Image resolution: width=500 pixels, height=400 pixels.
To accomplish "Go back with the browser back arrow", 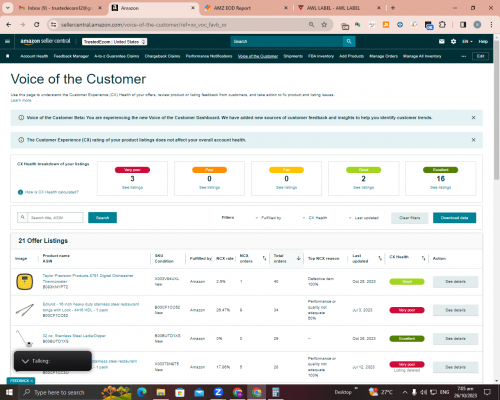I will click(x=9, y=25).
